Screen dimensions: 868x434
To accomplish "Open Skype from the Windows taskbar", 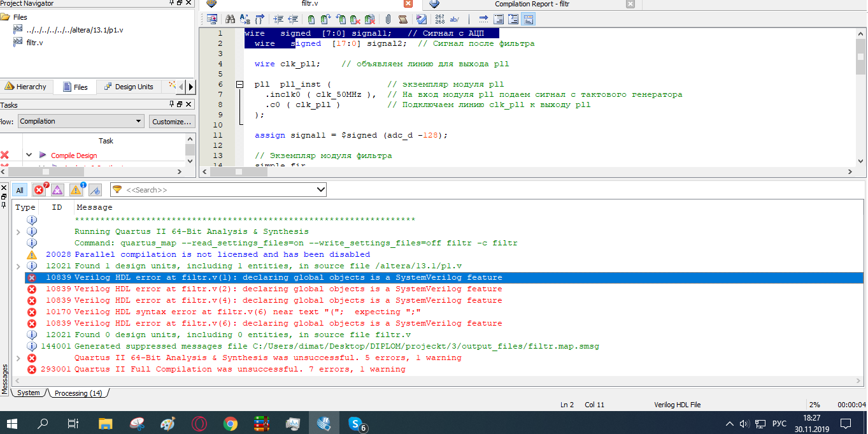I will (x=357, y=423).
